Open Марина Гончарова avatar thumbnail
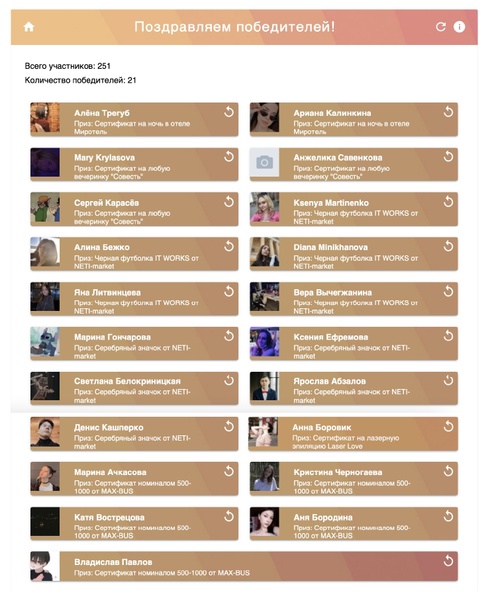Screen dimensions: 488x604 click(45, 342)
